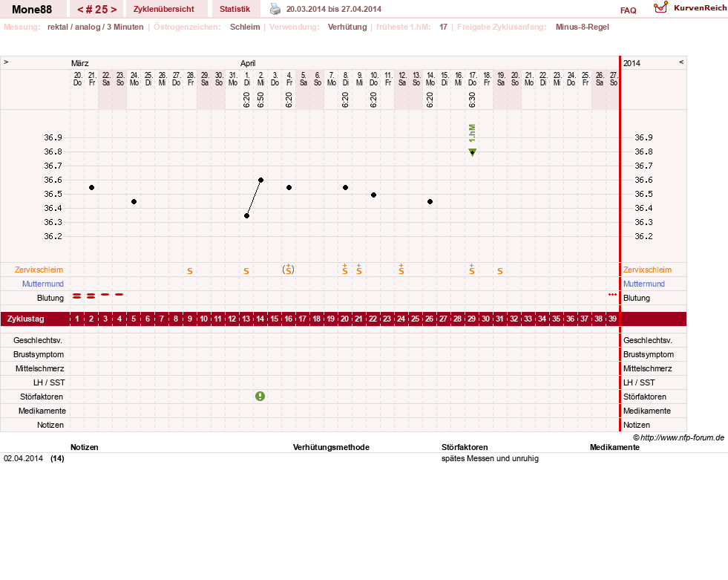Click the left arrow before # 25
The width and height of the screenshot is (728, 580).
click(80, 10)
